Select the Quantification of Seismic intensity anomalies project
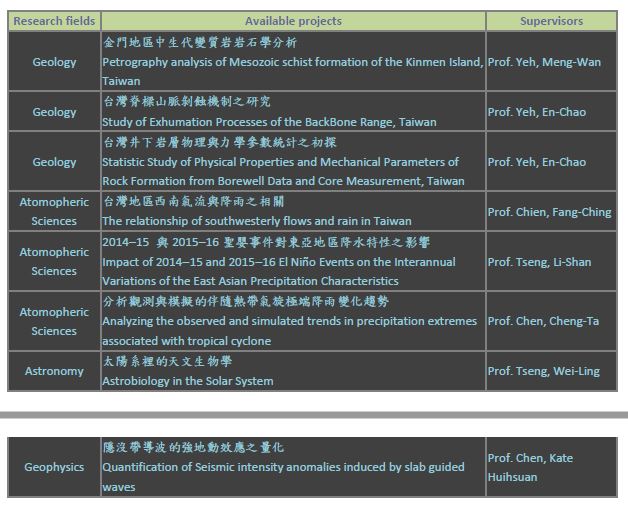Viewport: 628px width, 513px height. (283, 467)
